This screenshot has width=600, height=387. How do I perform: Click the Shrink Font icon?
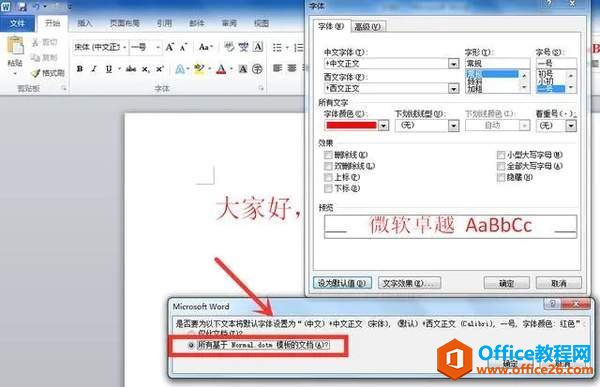(184, 47)
